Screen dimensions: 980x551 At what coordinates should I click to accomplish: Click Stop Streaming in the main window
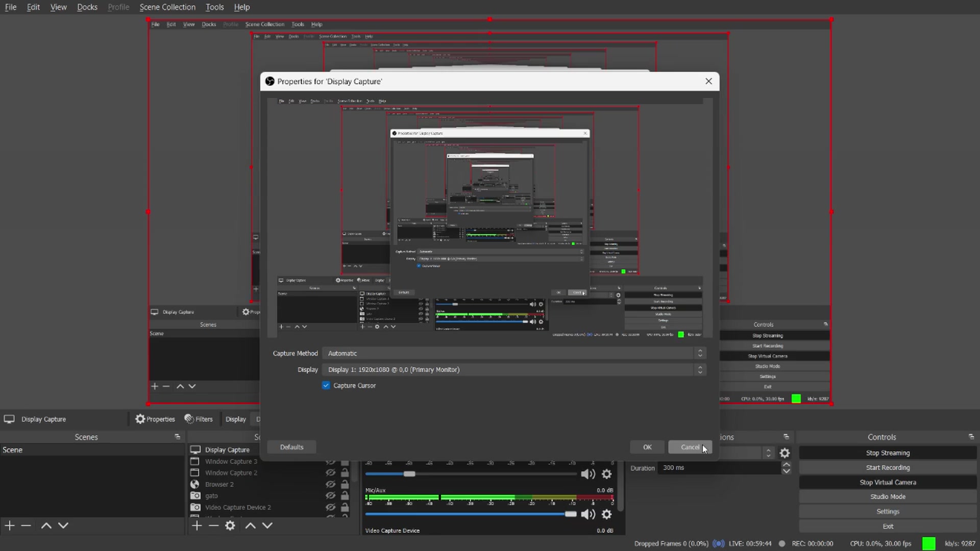pyautogui.click(x=888, y=453)
